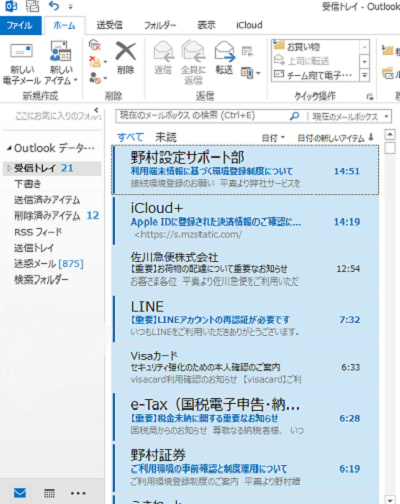Switch to the Folder (フォルダー) tab

tap(160, 25)
